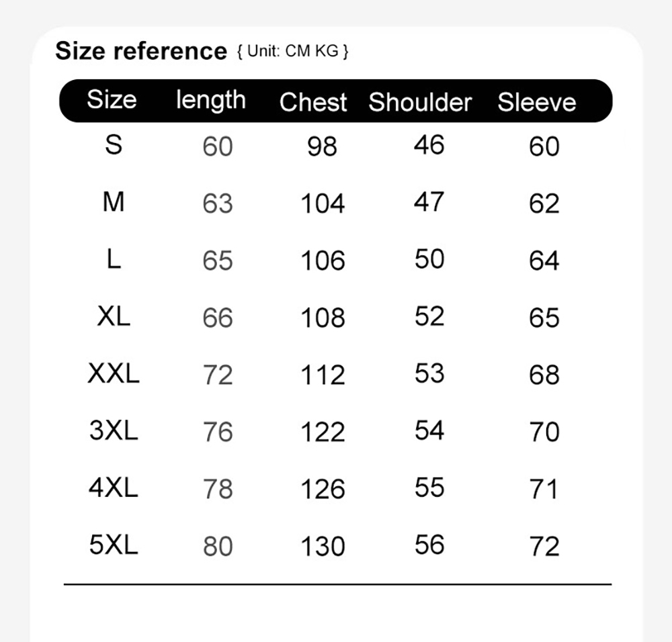Select the M size row label

pos(114,201)
